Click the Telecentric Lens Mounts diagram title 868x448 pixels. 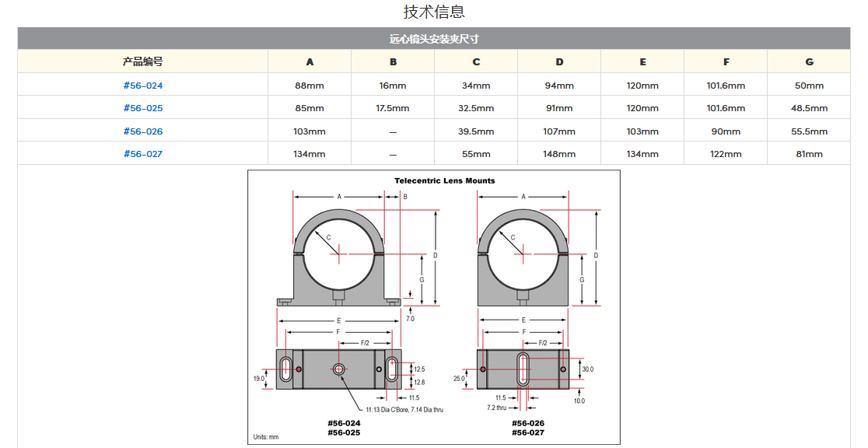[444, 180]
